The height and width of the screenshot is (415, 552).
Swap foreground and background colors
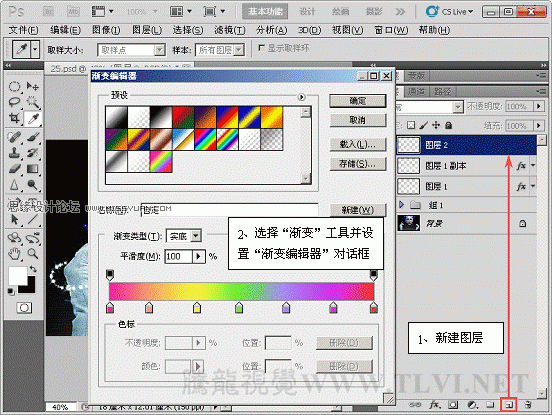33,269
